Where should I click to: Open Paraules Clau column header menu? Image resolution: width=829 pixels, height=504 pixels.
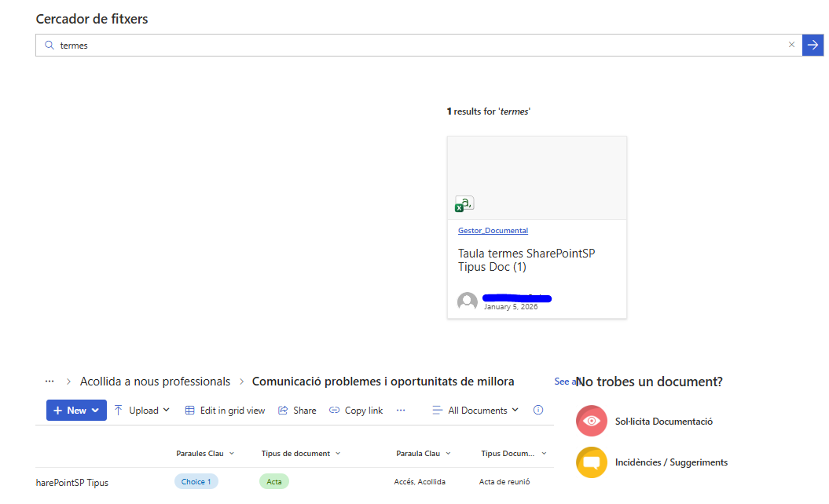click(205, 453)
